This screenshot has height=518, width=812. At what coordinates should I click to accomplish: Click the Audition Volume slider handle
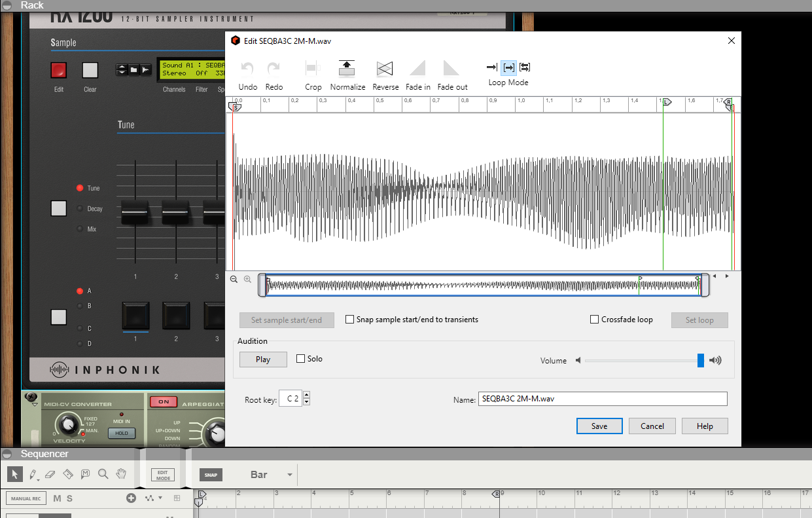[701, 360]
